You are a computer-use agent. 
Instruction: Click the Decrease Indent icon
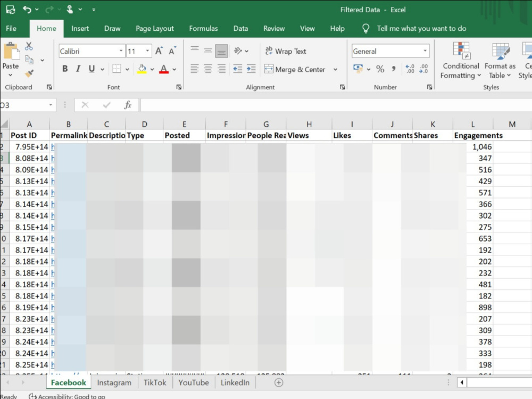click(x=237, y=69)
